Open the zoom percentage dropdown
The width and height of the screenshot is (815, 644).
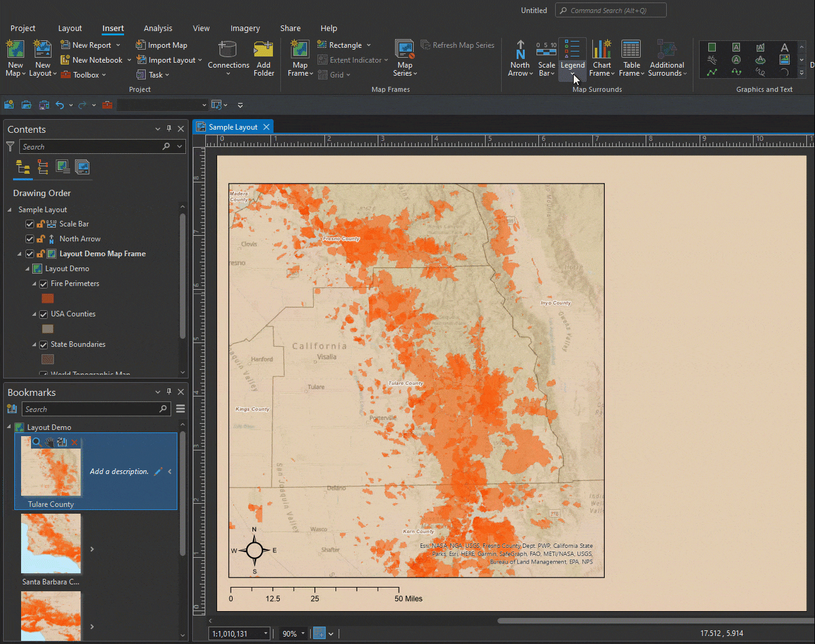[303, 633]
